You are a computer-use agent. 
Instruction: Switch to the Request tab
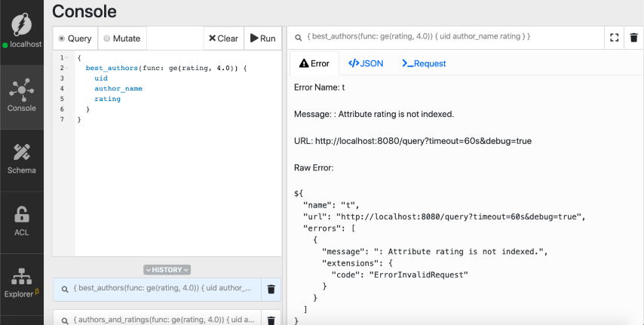424,63
